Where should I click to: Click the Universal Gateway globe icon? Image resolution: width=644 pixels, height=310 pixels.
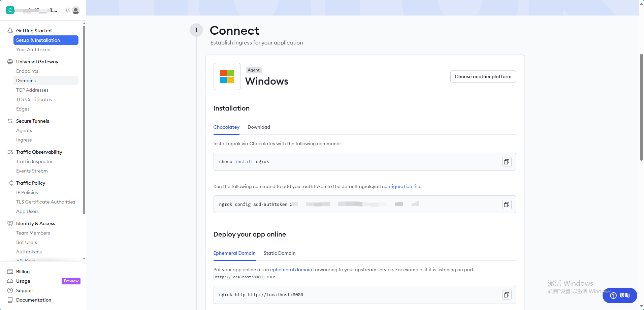coord(10,62)
